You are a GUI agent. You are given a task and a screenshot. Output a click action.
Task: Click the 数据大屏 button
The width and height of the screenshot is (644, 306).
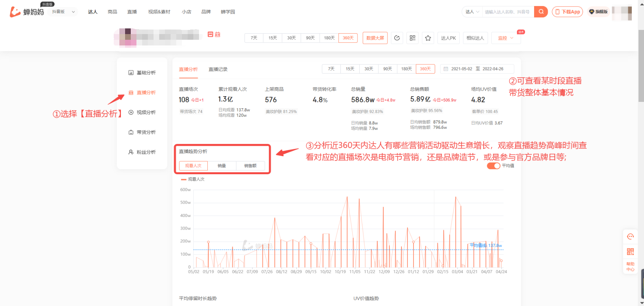click(375, 38)
